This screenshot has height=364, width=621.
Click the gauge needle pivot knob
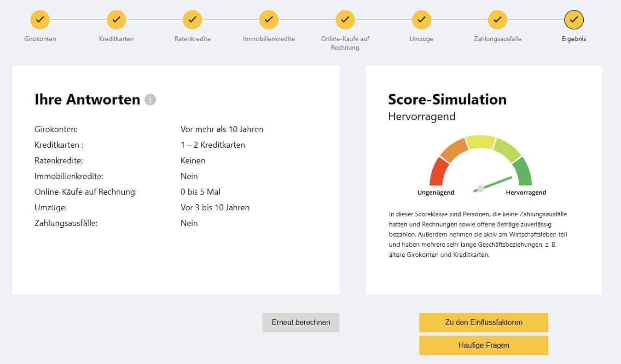pyautogui.click(x=481, y=188)
